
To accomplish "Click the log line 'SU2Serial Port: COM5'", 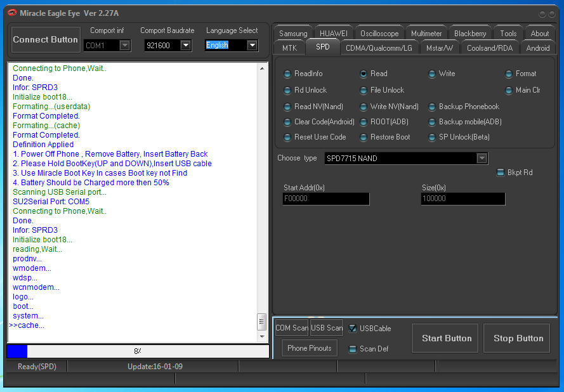I will pyautogui.click(x=51, y=202).
